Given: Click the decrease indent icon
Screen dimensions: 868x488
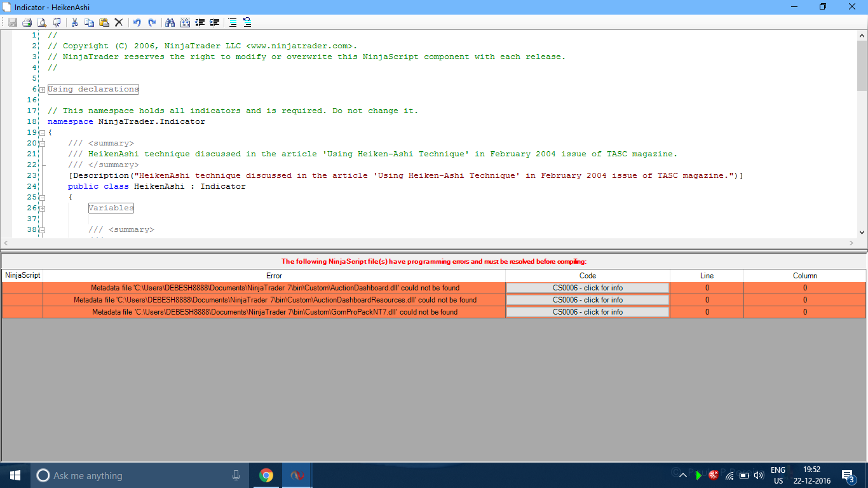Looking at the screenshot, I should point(200,22).
